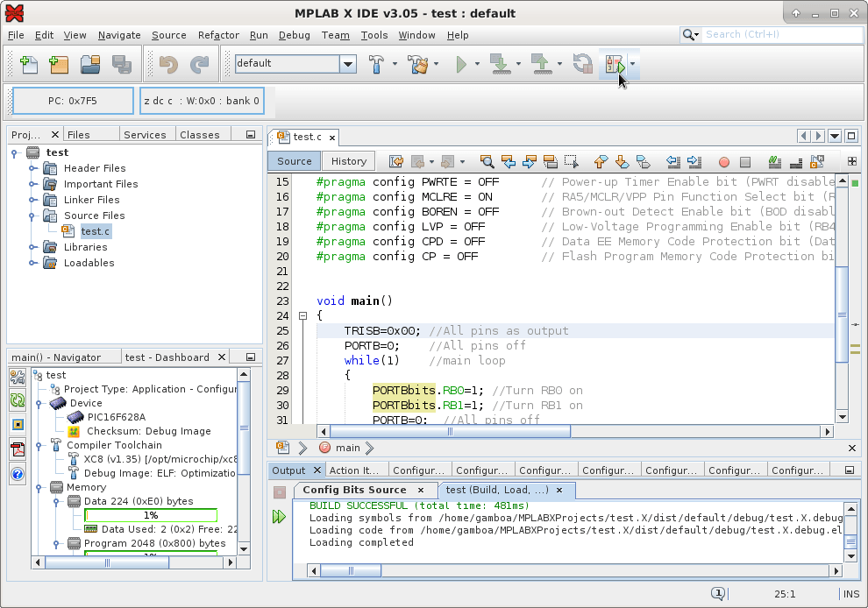Click the red Start Macro Recording icon
Image resolution: width=868 pixels, height=608 pixels.
click(x=723, y=162)
